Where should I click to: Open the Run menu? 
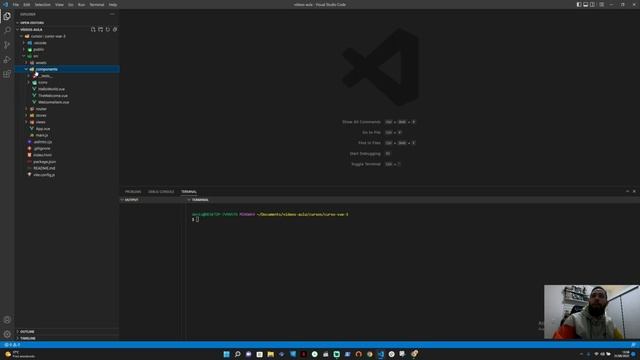[x=81, y=4]
